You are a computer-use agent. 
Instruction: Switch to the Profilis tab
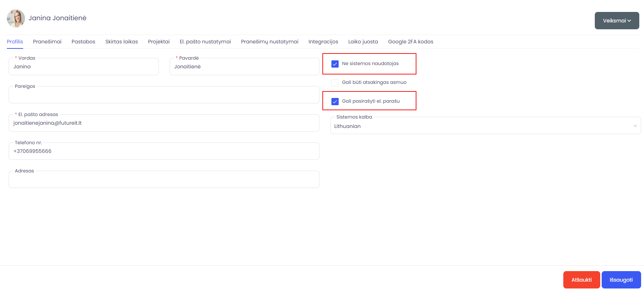15,42
